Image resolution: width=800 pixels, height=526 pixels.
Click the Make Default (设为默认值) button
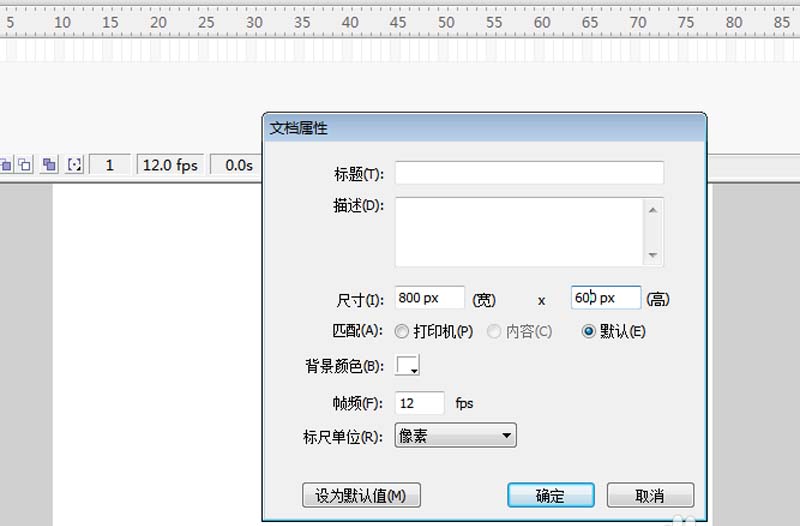click(x=361, y=495)
